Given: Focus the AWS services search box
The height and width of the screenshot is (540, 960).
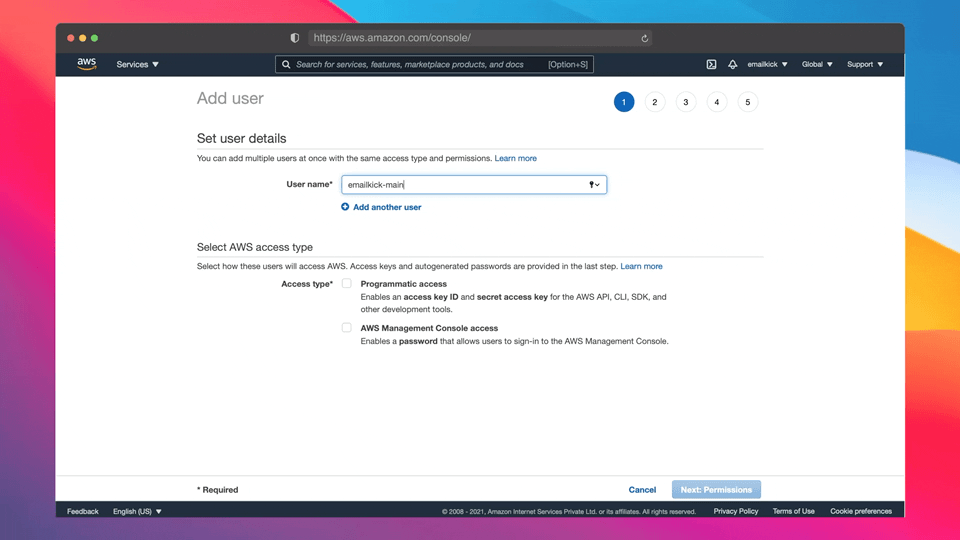Looking at the screenshot, I should 434,64.
